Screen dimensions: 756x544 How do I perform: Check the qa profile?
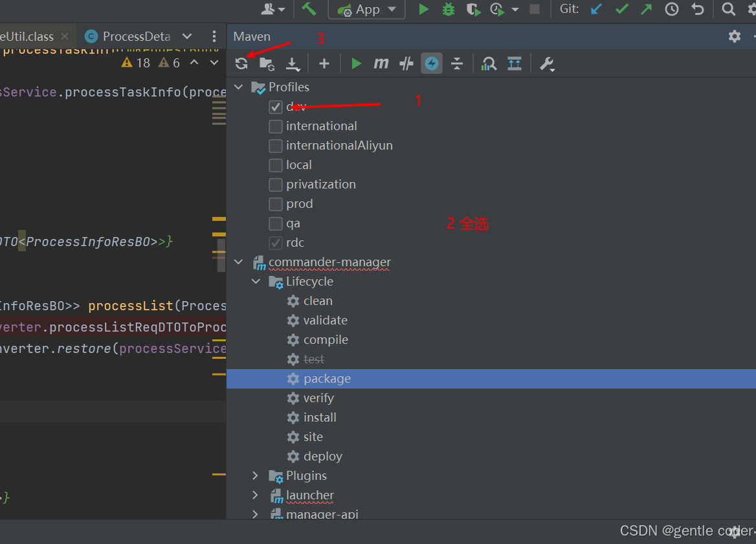275,223
